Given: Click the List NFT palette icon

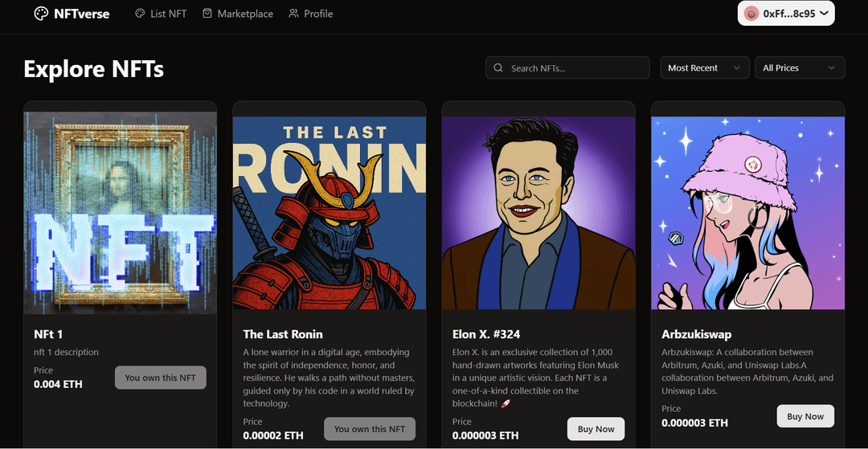Looking at the screenshot, I should [x=140, y=14].
